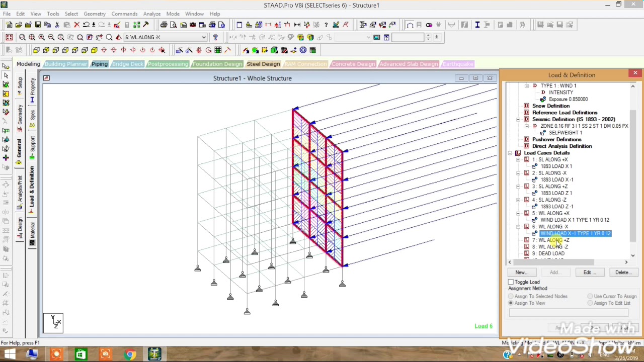The image size is (644, 362).
Task: Click the blue question mark help icon
Action: point(215,37)
